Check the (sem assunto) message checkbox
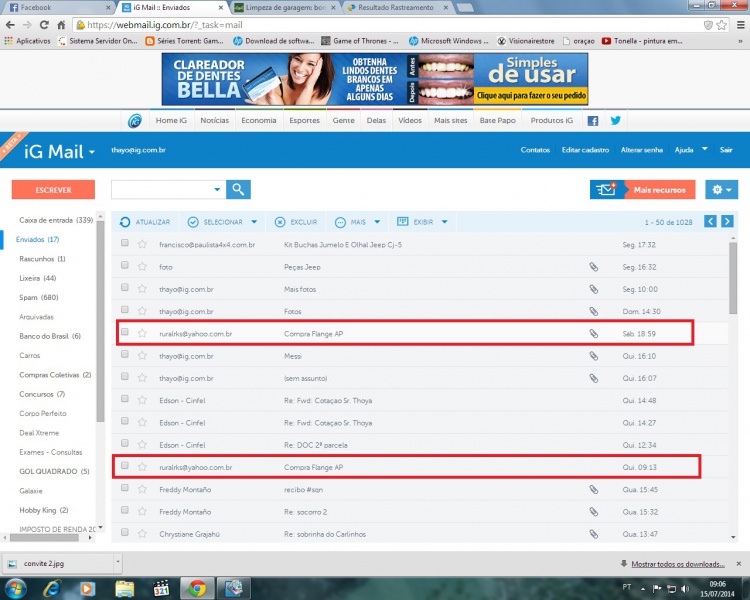Viewport: 750px width, 600px height. (x=124, y=377)
